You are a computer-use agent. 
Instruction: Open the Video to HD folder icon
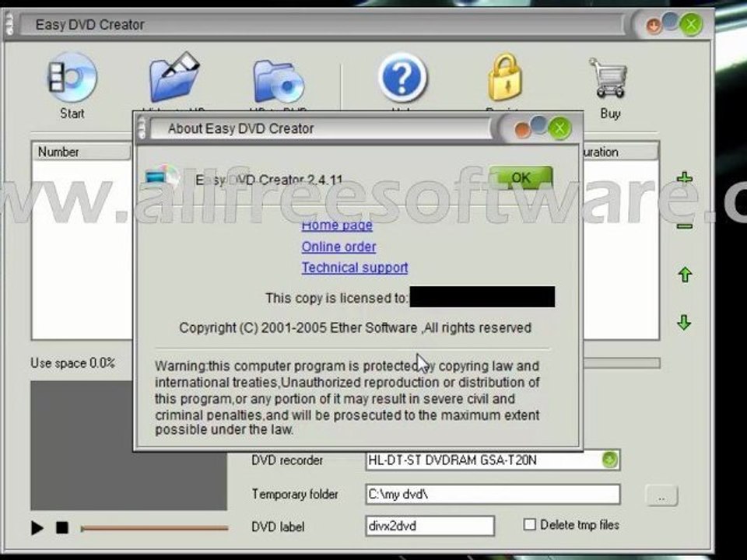[x=174, y=78]
